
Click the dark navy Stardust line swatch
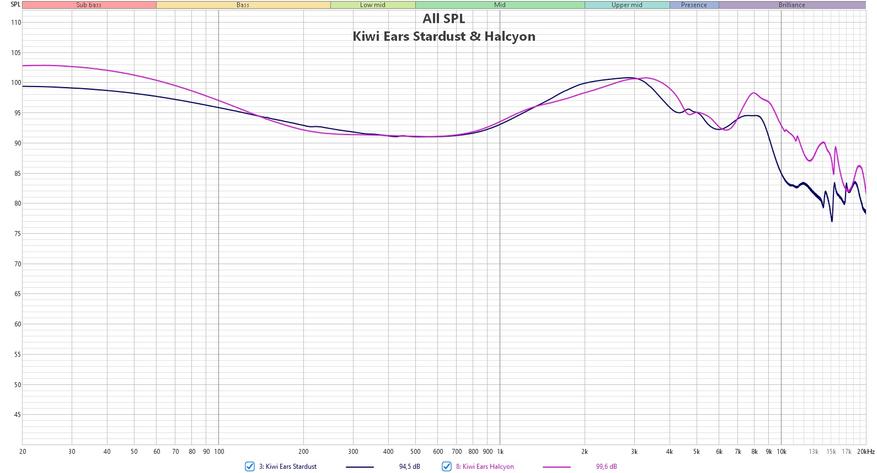360,467
